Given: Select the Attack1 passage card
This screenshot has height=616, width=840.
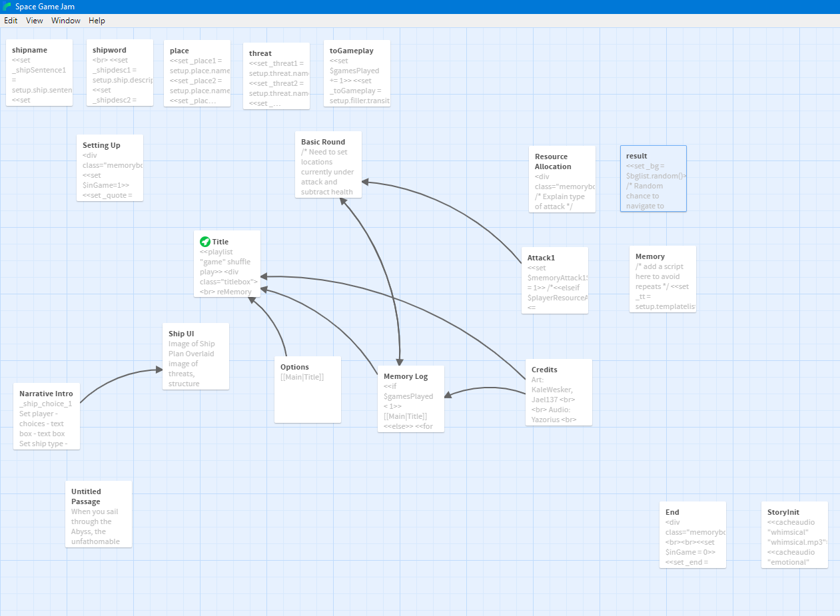Looking at the screenshot, I should click(555, 280).
